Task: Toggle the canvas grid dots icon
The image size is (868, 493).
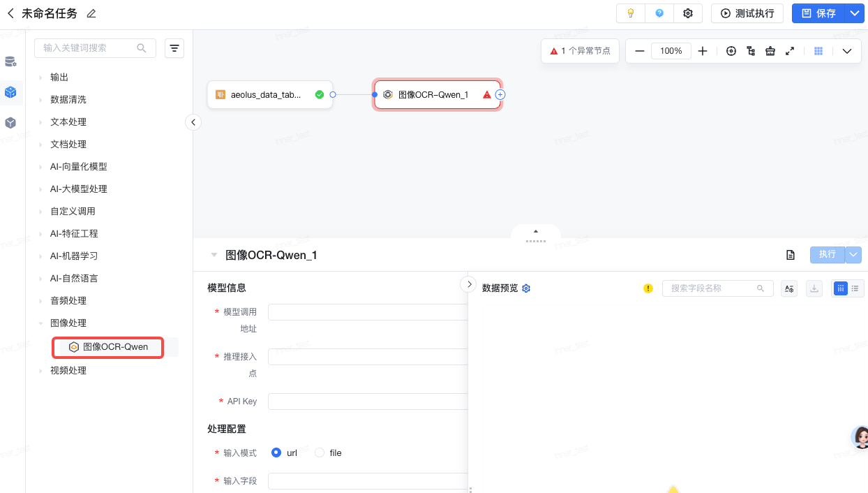Action: 818,51
